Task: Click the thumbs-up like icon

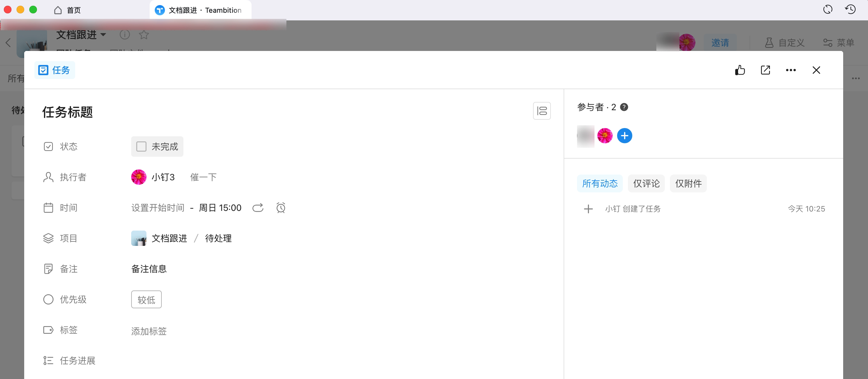Action: pyautogui.click(x=740, y=70)
